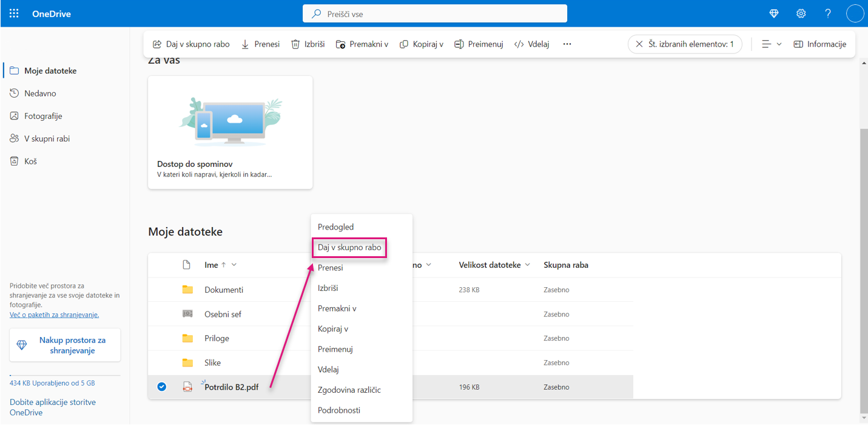This screenshot has width=868, height=425.
Task: Click the search magnifier icon
Action: pos(316,13)
